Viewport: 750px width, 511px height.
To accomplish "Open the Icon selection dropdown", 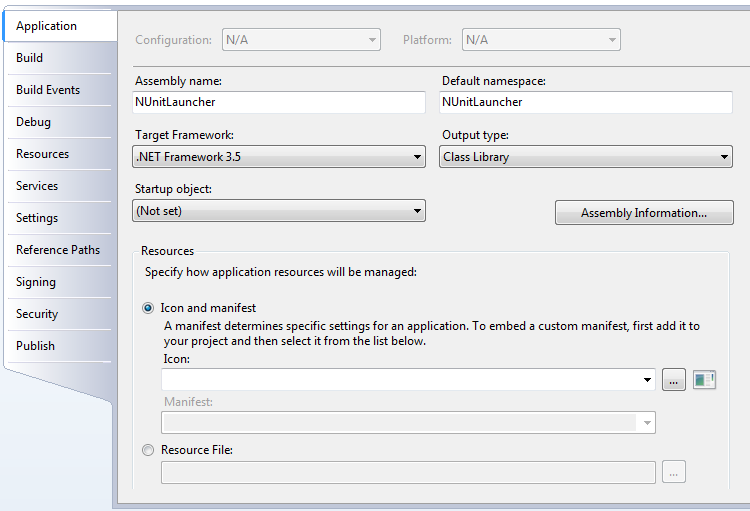I will tap(408, 380).
